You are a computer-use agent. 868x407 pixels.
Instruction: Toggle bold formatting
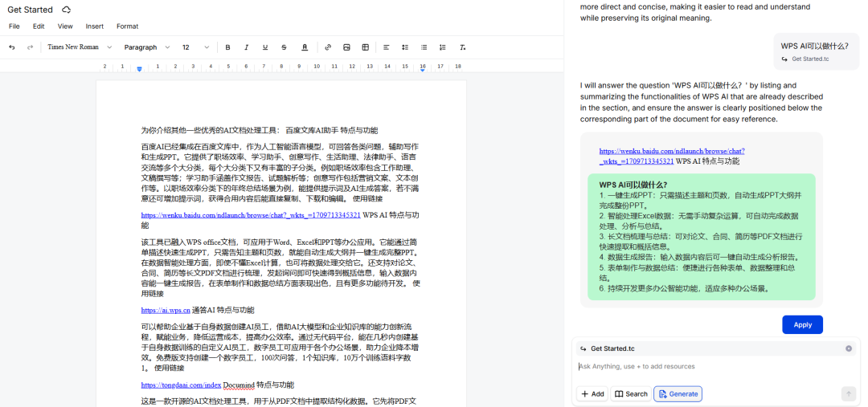click(227, 47)
